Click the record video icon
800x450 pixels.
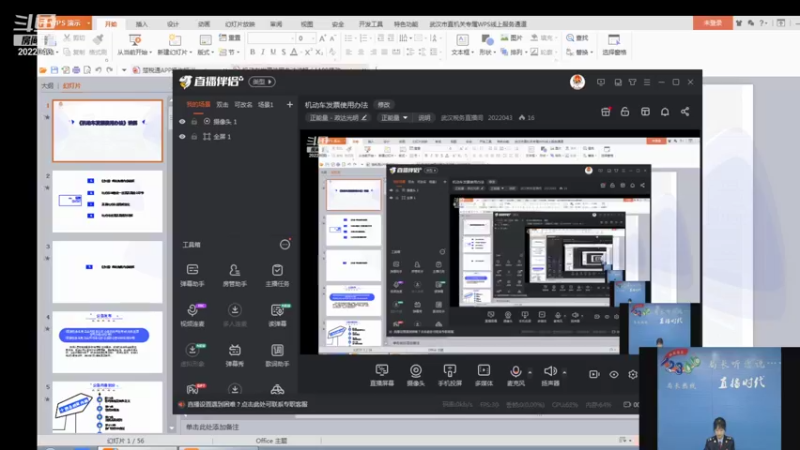click(594, 374)
